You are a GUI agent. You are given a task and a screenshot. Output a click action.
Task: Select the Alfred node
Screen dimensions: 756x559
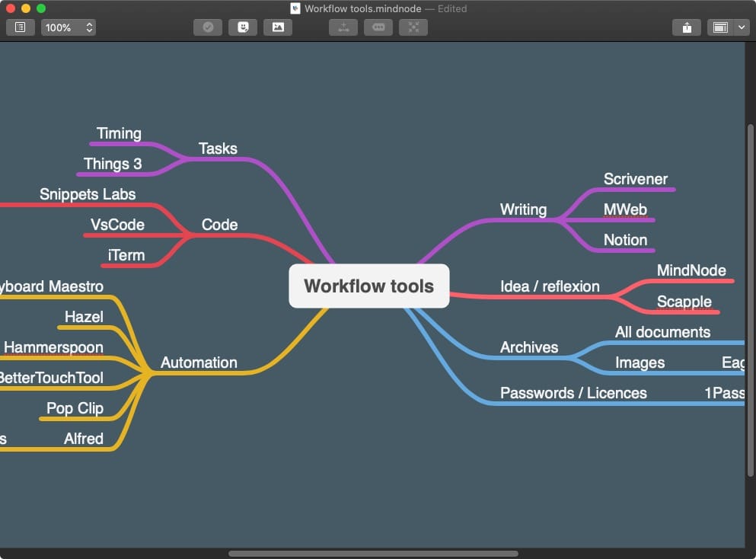pos(84,439)
